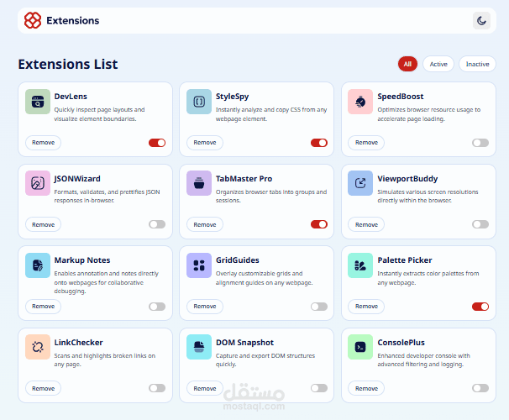This screenshot has height=420, width=509.
Task: Disable the StyleSpy toggle
Action: [x=319, y=143]
